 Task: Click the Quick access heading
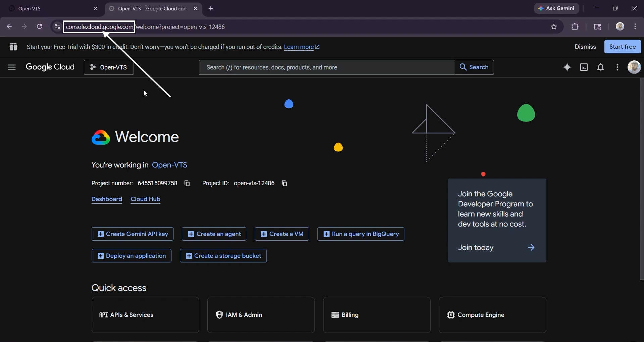point(119,288)
